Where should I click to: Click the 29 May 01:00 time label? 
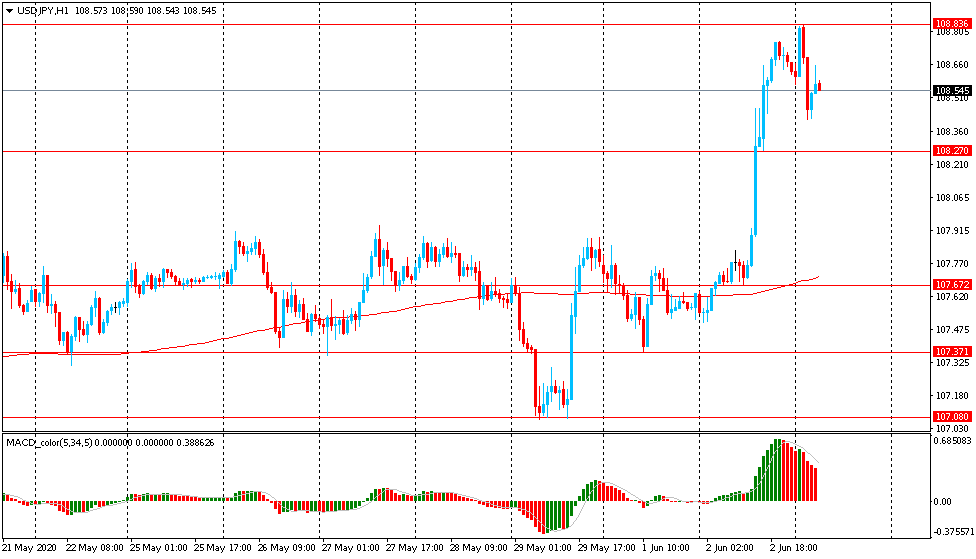click(x=542, y=548)
